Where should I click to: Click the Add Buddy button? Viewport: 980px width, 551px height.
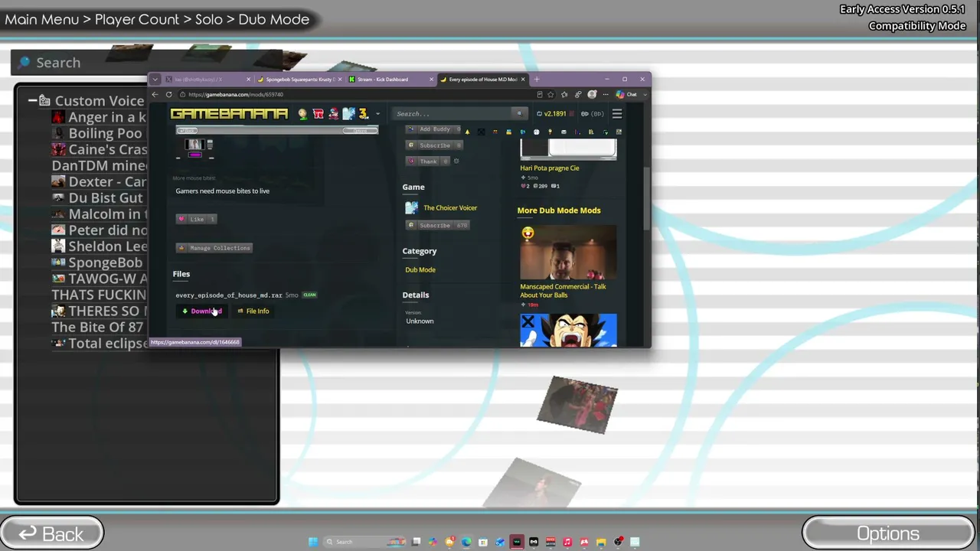coord(434,129)
